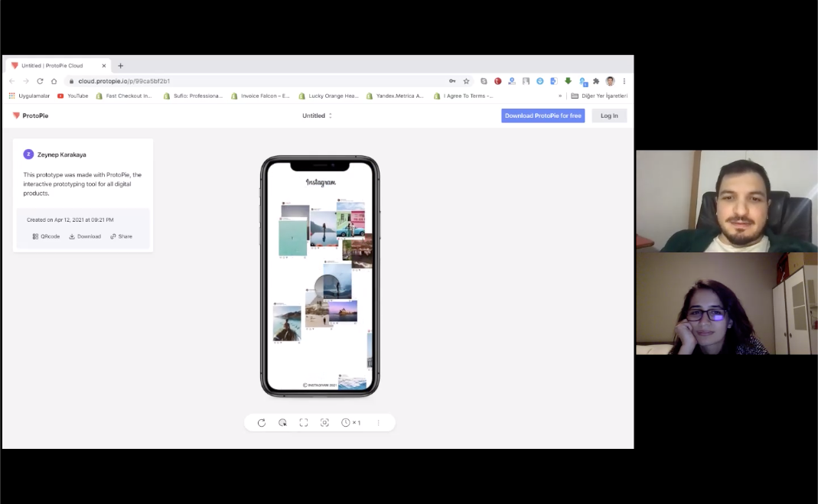Click the Google Translate extension icon
818x504 pixels.
click(554, 81)
